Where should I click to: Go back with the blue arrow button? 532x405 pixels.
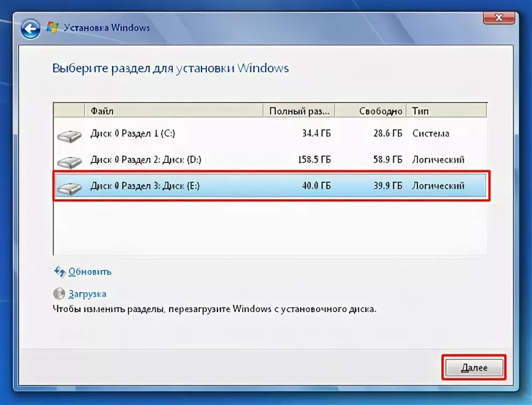(30, 29)
